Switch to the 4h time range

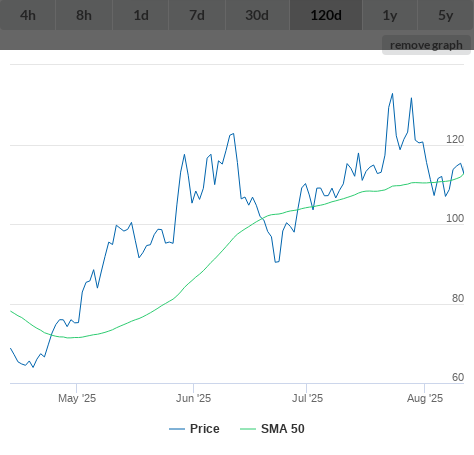pos(28,15)
